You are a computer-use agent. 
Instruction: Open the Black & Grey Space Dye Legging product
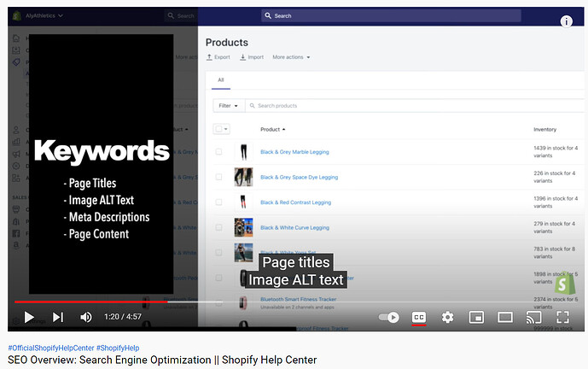pyautogui.click(x=300, y=177)
